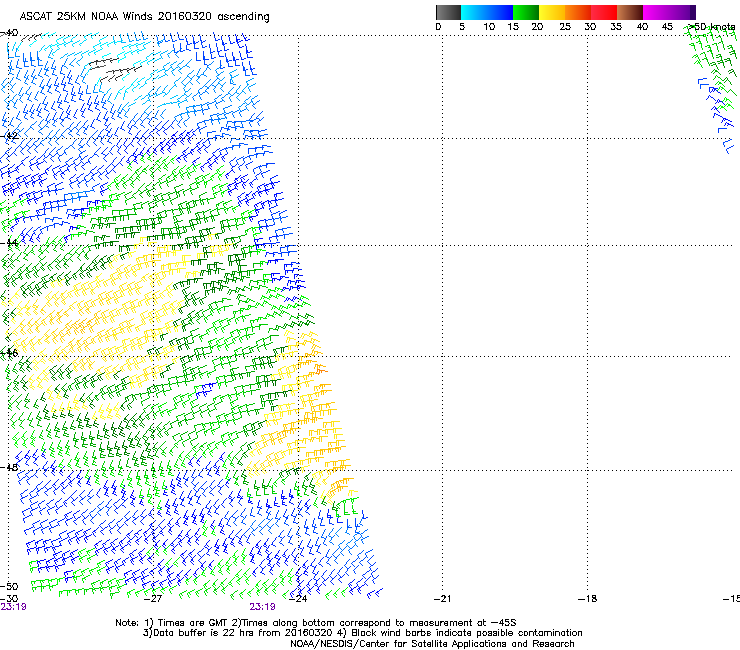This screenshot has height=650, width=740.
Task: Click the longitude axis label '-24'
Action: click(298, 599)
